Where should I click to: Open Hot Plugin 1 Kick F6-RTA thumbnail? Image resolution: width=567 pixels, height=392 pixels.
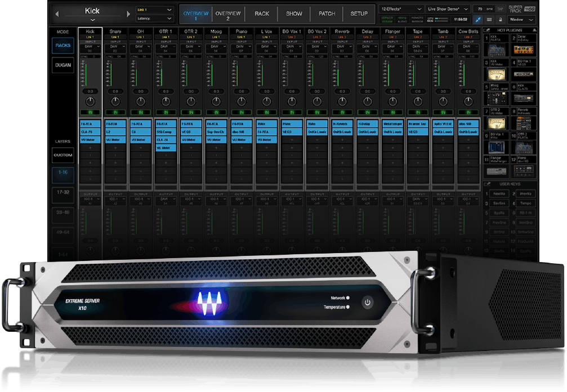click(x=497, y=50)
